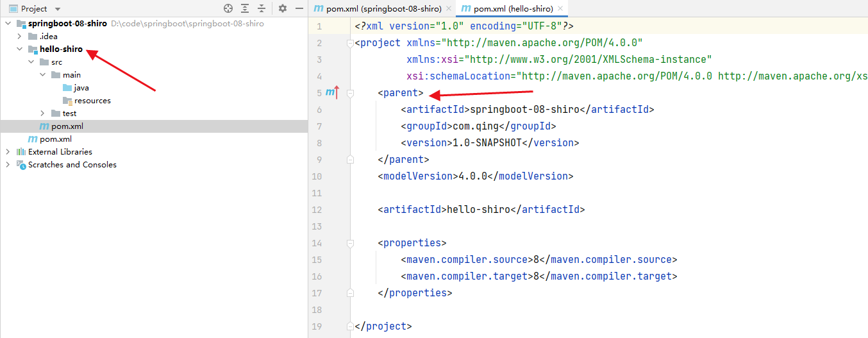Collapse the springboot-08-shiro root node chevron
Screen dimensions: 868x338
(x=8, y=24)
